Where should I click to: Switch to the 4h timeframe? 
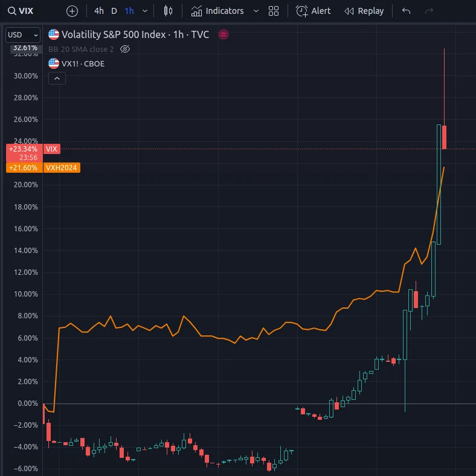[x=99, y=11]
